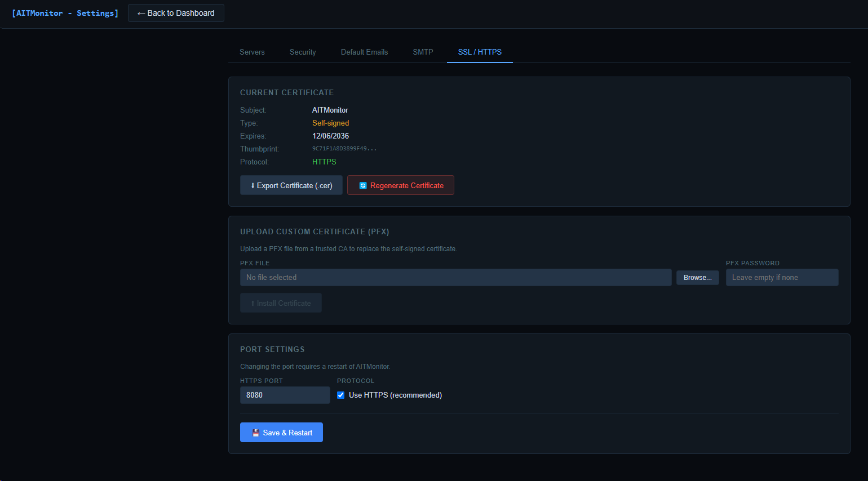Image resolution: width=868 pixels, height=481 pixels.
Task: Switch to the Security tab
Action: 303,52
